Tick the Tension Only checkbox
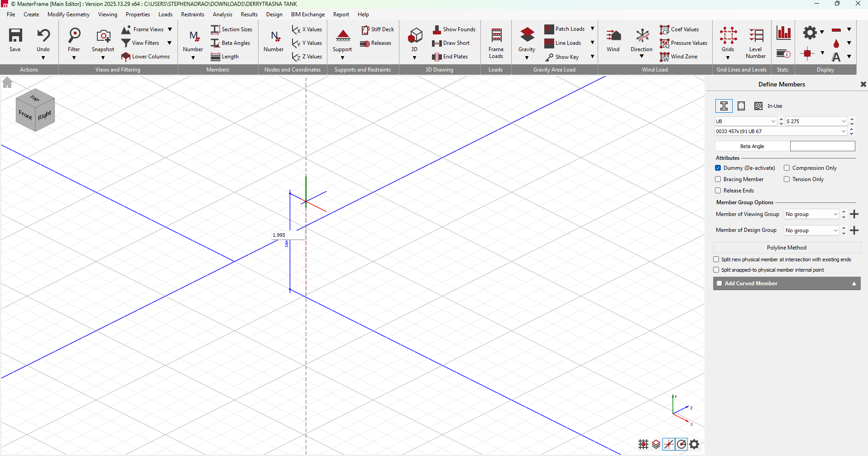868x456 pixels. pos(787,179)
